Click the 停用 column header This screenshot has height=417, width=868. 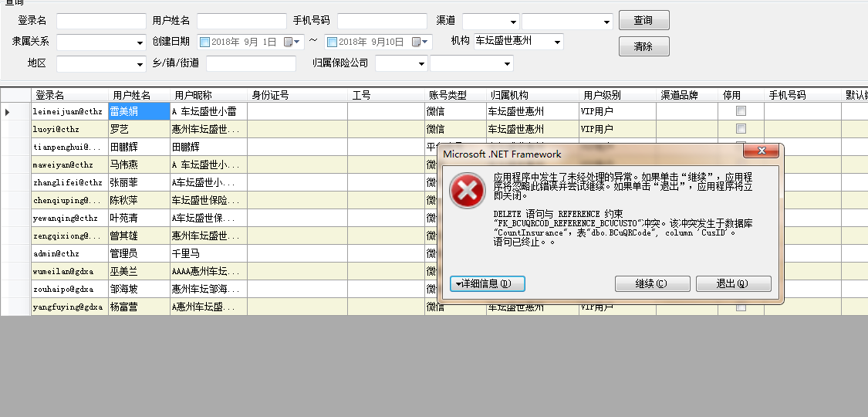point(741,95)
